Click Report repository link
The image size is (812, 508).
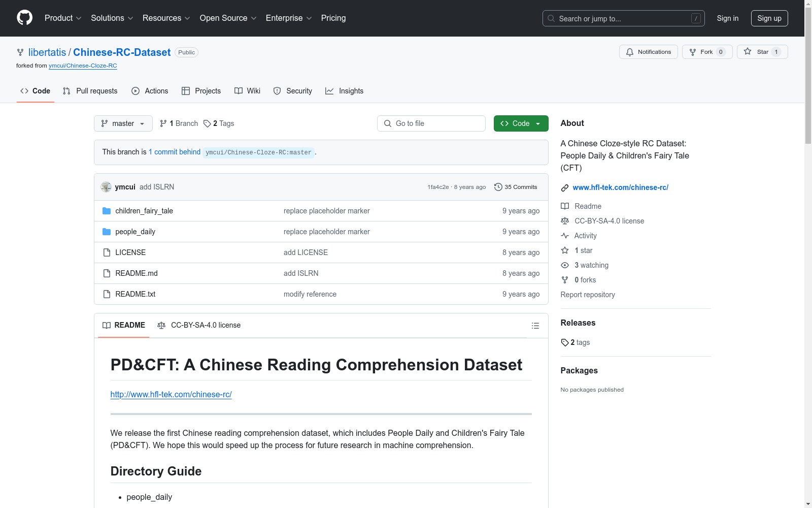click(588, 295)
